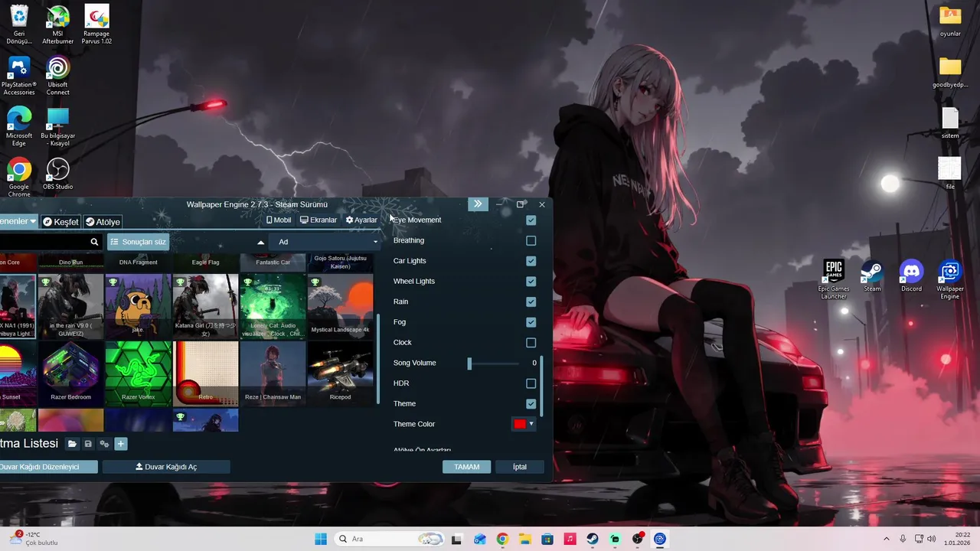
Task: Open OBS Studio desktop icon
Action: tap(58, 174)
